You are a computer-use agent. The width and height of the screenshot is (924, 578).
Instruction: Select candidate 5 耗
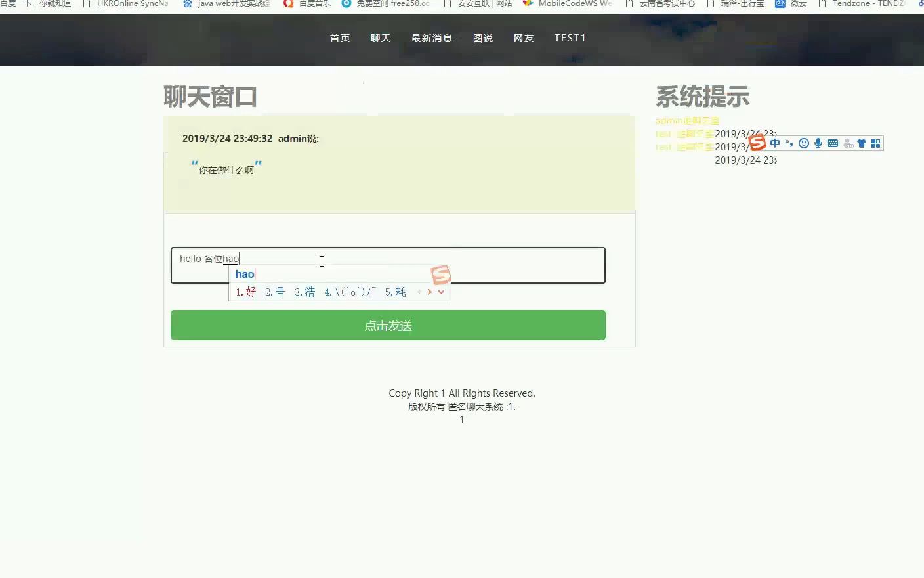coord(396,292)
